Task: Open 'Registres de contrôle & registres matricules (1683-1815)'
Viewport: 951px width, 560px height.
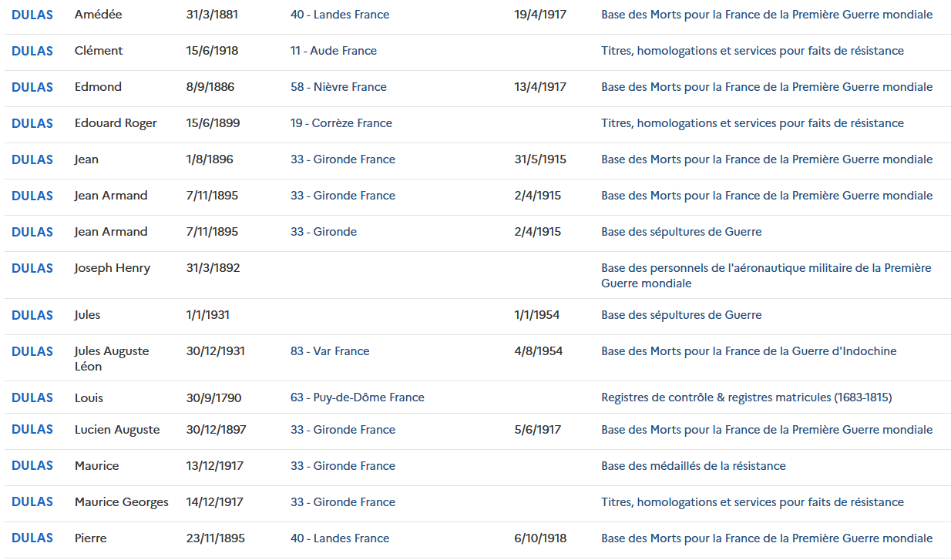Action: tap(747, 398)
